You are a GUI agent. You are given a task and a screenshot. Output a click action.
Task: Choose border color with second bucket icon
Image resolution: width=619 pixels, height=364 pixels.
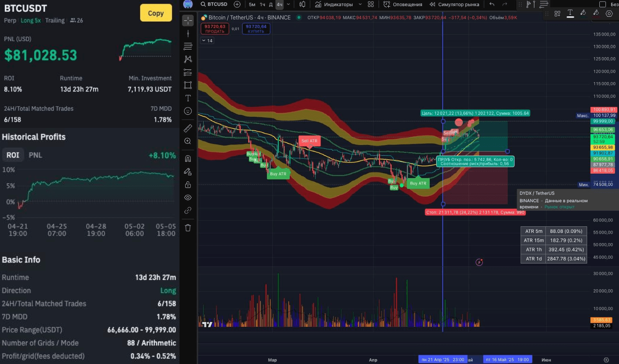(x=596, y=13)
